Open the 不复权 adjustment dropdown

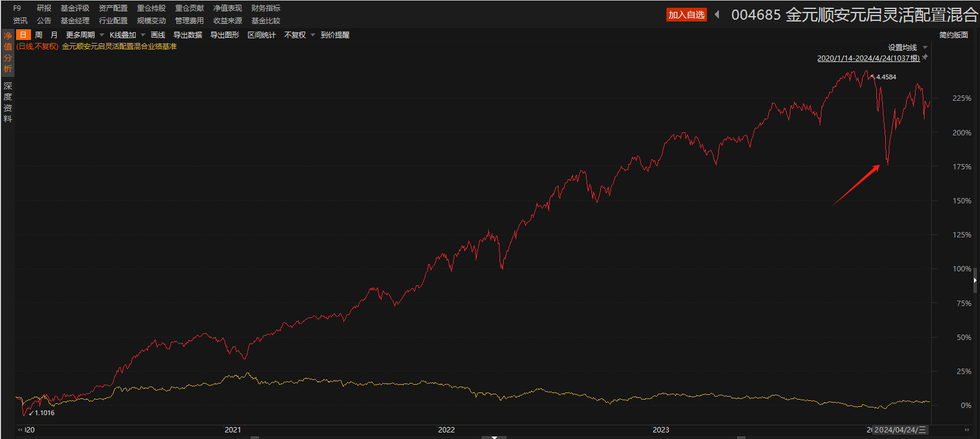pyautogui.click(x=299, y=35)
